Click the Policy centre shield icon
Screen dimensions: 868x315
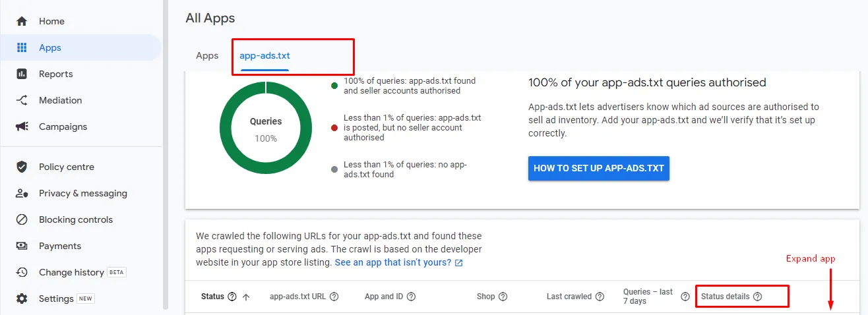[22, 167]
